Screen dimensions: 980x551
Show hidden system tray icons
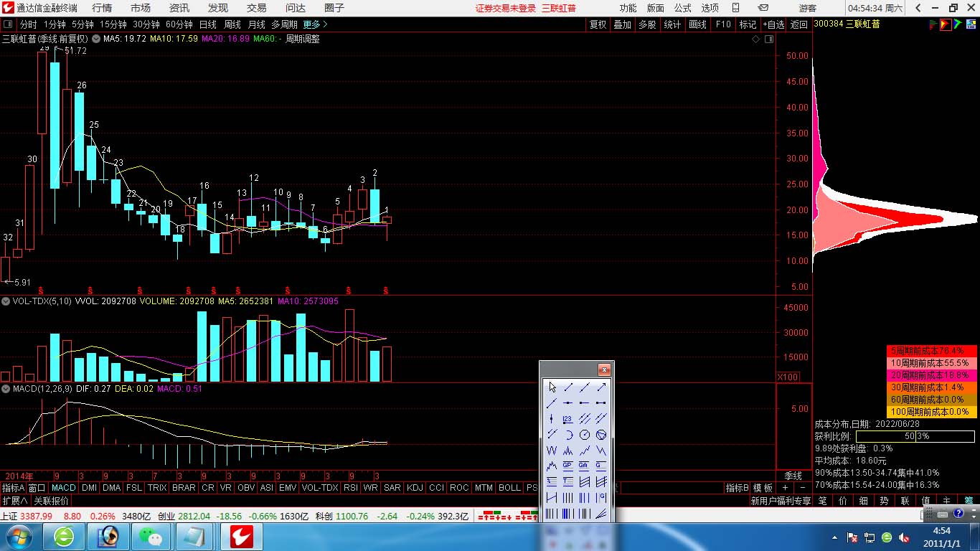tap(835, 537)
